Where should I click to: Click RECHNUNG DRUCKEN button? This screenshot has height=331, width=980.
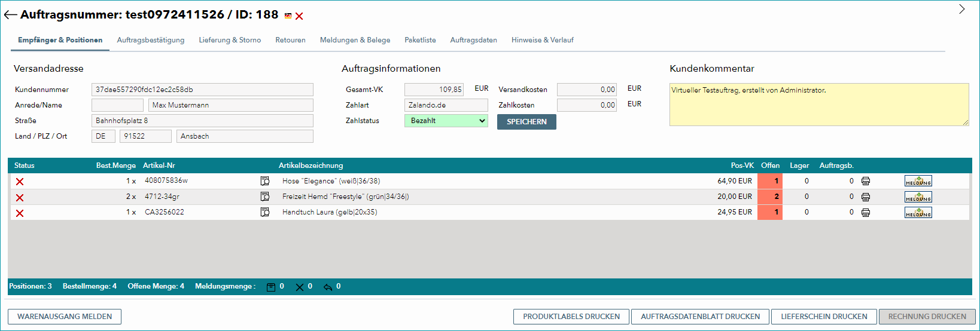pyautogui.click(x=927, y=317)
